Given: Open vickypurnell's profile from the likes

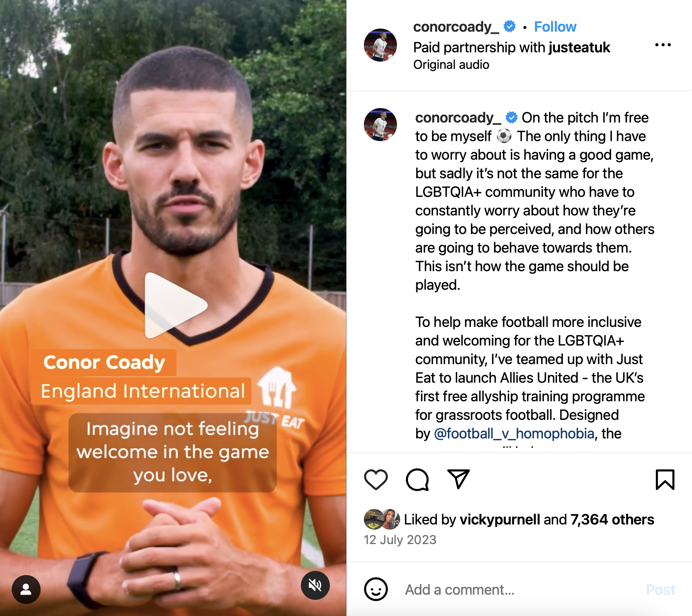Looking at the screenshot, I should tap(500, 520).
